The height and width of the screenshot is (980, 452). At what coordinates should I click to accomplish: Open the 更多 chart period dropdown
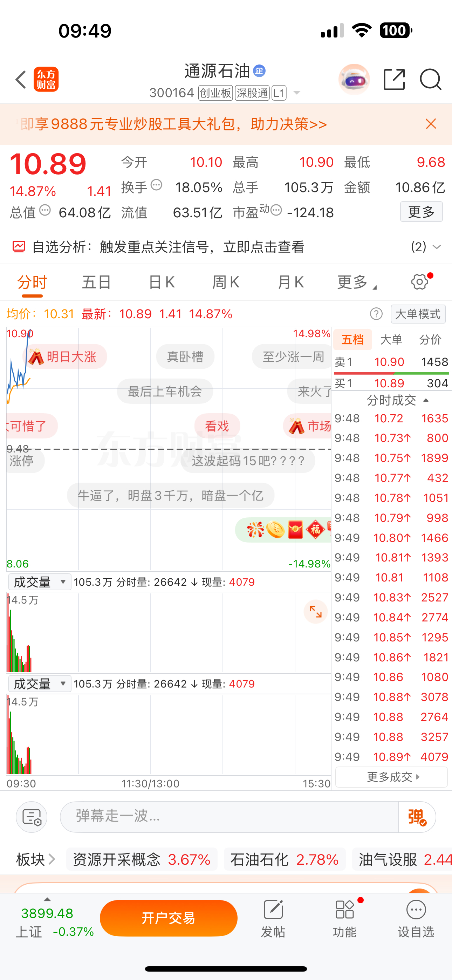(356, 282)
